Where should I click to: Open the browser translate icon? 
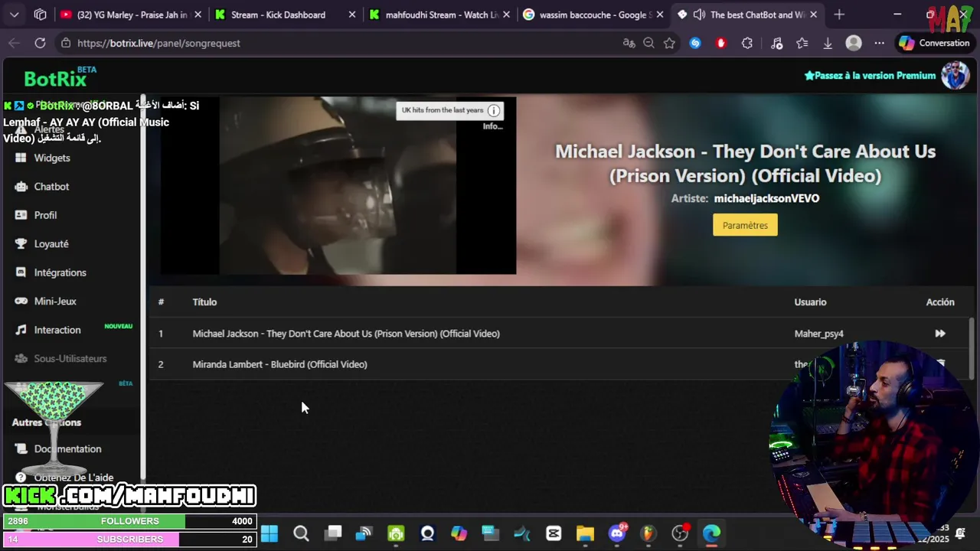(629, 43)
